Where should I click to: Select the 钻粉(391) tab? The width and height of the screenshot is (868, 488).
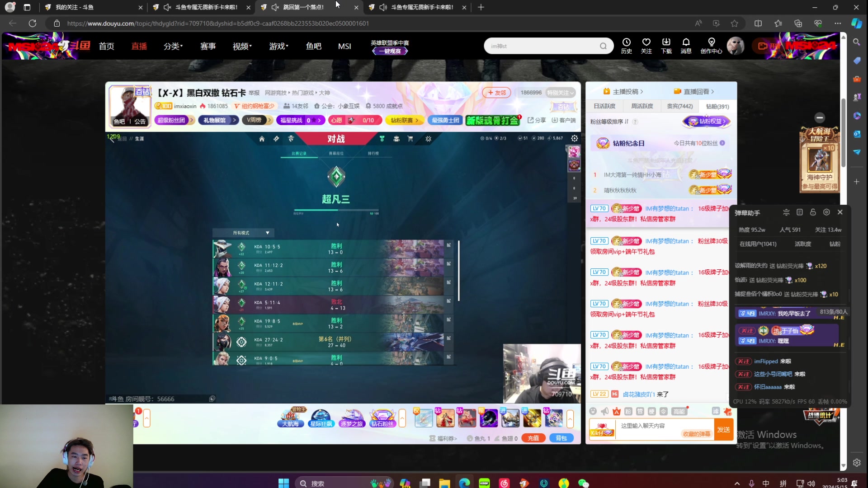[717, 106]
